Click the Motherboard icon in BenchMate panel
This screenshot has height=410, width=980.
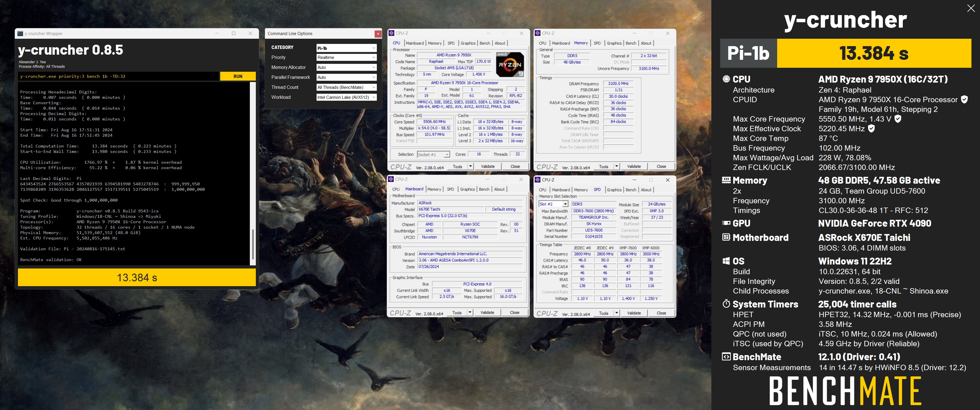[x=726, y=237]
